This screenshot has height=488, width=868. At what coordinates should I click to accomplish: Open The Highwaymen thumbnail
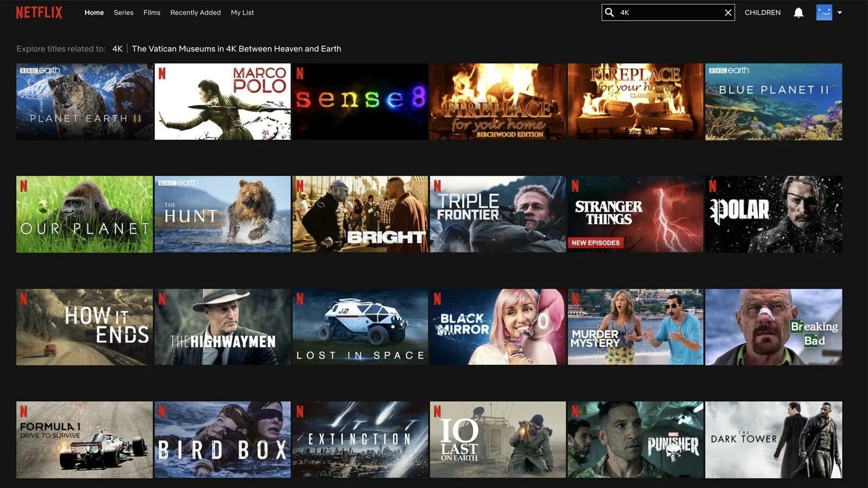(x=222, y=327)
